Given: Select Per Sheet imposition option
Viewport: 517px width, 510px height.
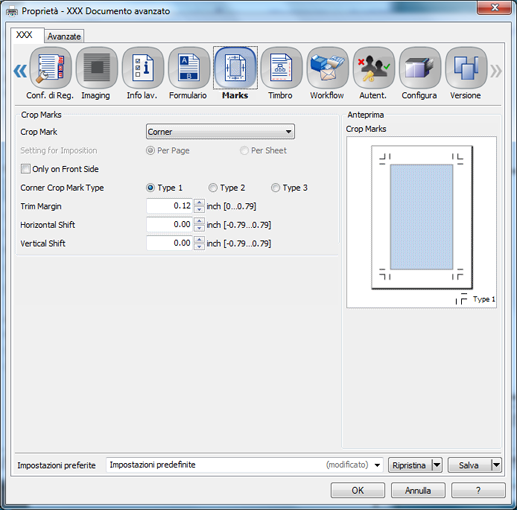Looking at the screenshot, I should 244,151.
